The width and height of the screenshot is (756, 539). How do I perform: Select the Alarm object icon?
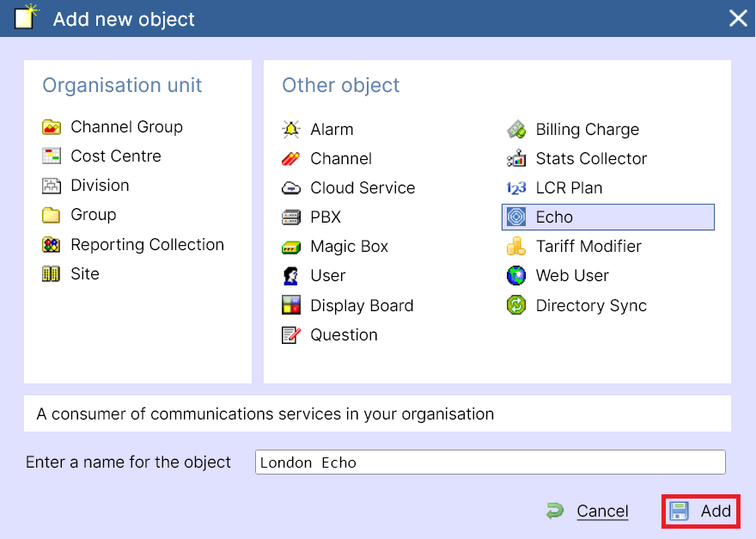[291, 130]
